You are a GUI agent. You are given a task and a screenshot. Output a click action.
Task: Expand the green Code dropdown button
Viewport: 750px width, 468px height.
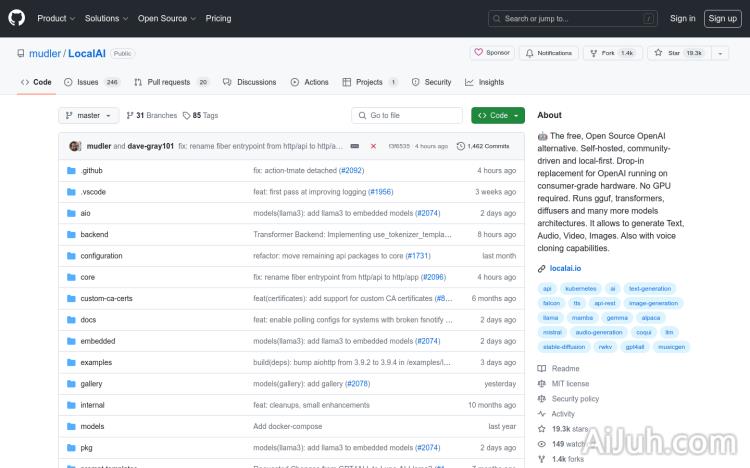click(x=498, y=116)
